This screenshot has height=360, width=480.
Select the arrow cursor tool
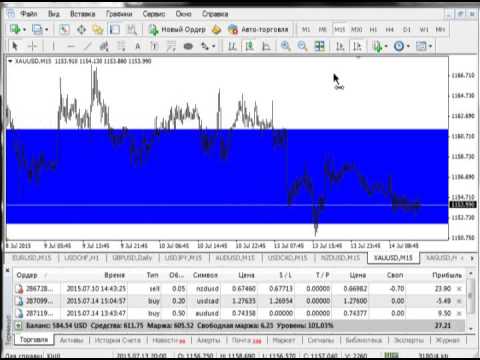pos(15,46)
